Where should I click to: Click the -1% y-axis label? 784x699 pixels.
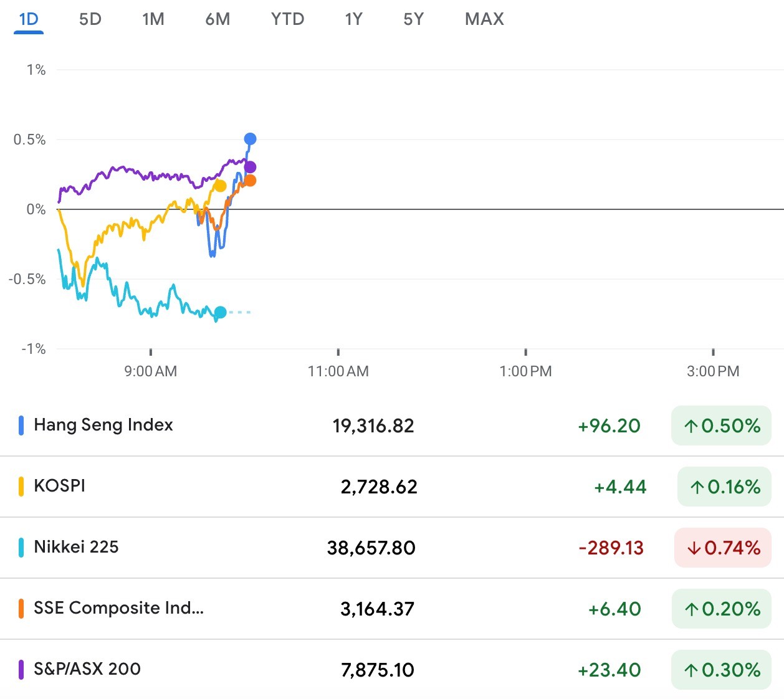(34, 349)
